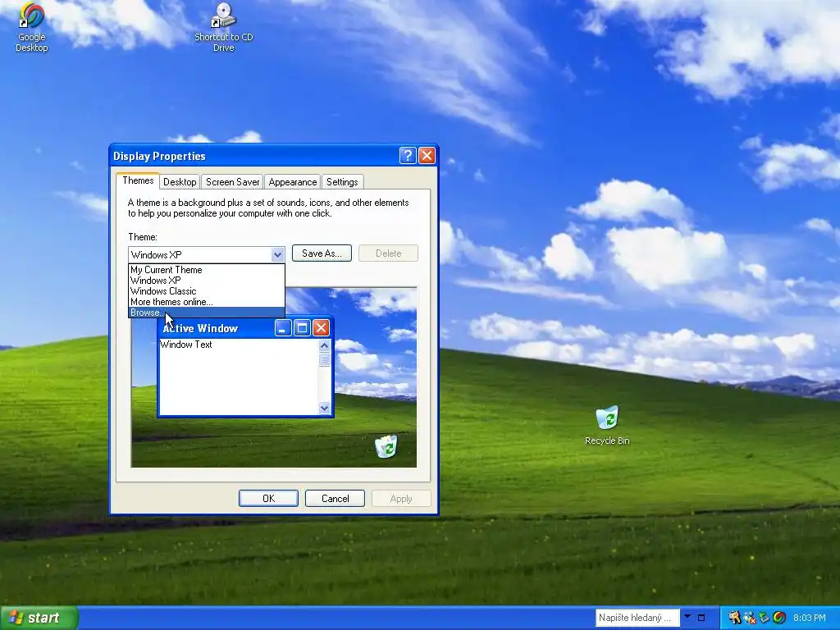840x630 pixels.
Task: Switch to the Themes tab
Action: pyautogui.click(x=138, y=180)
